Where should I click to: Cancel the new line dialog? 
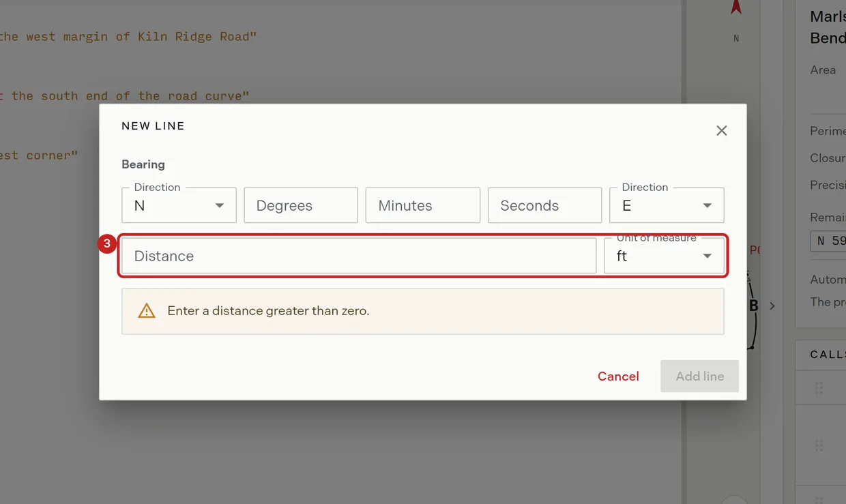[618, 376]
